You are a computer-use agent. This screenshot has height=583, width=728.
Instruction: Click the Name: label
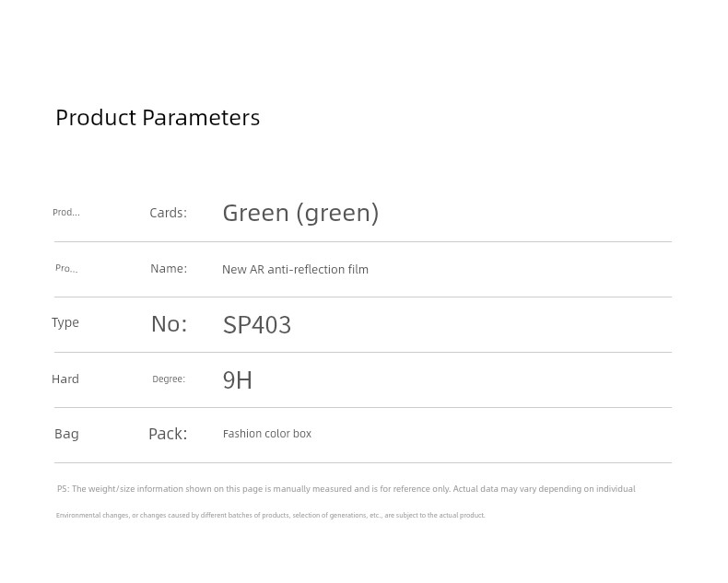[x=169, y=268]
